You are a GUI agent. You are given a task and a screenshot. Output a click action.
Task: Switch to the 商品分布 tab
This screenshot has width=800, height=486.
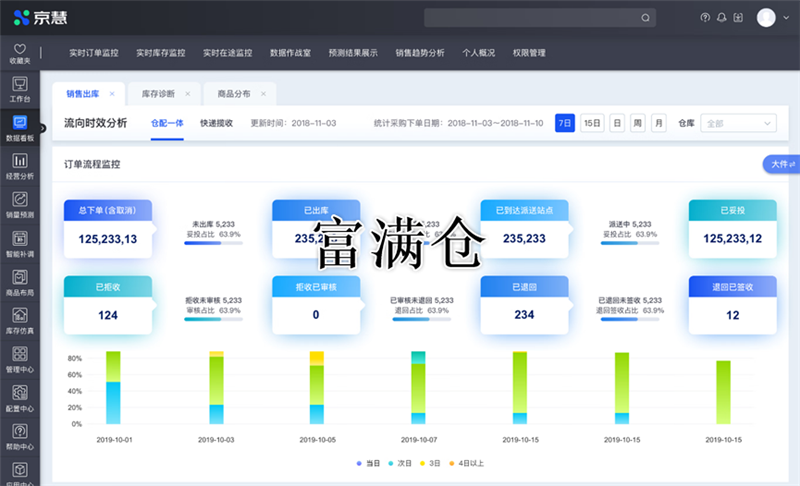pos(234,94)
